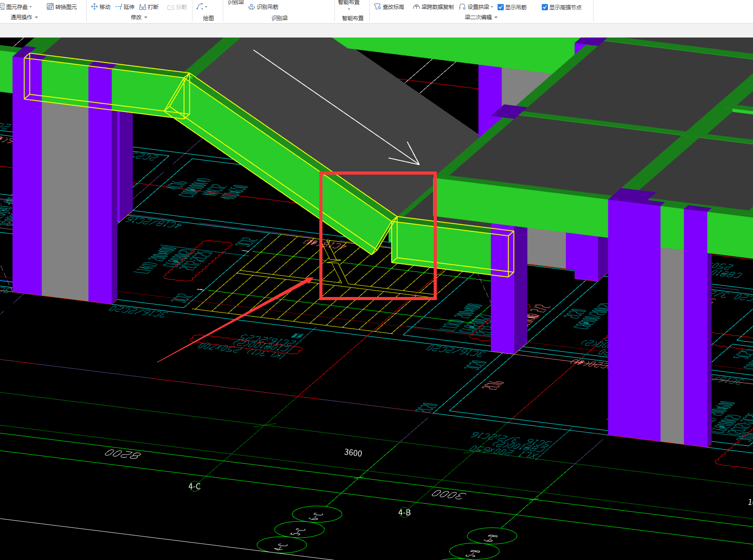Screen dimensions: 753x560
Task: Uncheck the 显示吊筋 checkbox
Action: [x=501, y=7]
